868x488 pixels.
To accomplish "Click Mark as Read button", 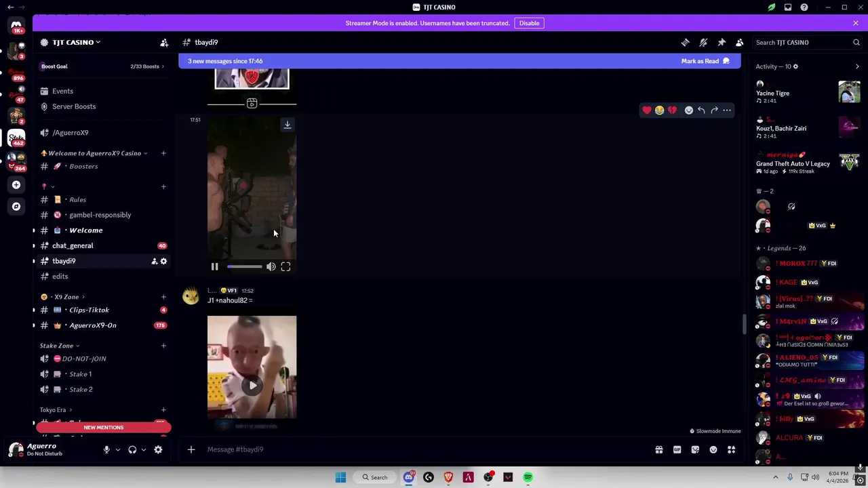I will [705, 61].
